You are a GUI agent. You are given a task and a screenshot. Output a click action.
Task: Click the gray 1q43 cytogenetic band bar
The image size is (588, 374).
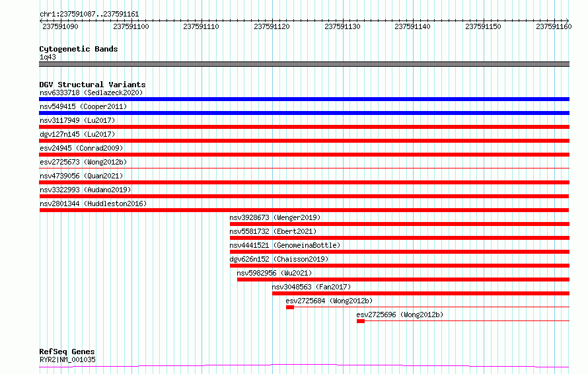point(304,64)
